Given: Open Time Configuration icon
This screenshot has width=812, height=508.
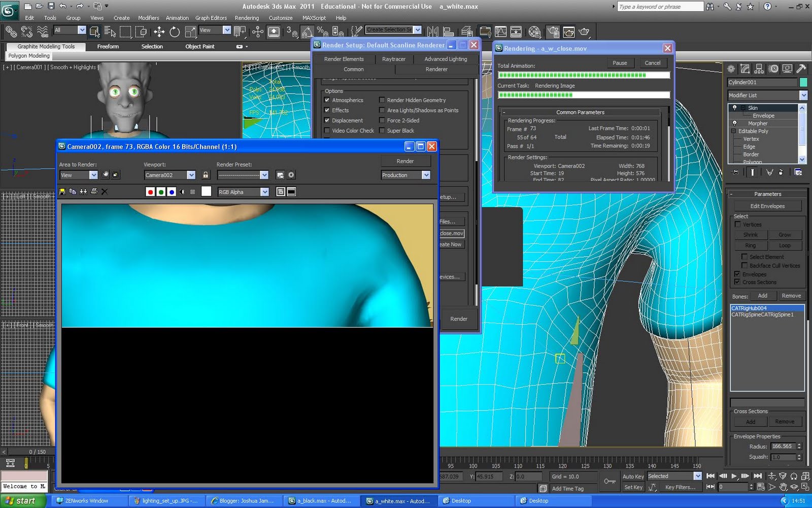Looking at the screenshot, I should (x=761, y=487).
